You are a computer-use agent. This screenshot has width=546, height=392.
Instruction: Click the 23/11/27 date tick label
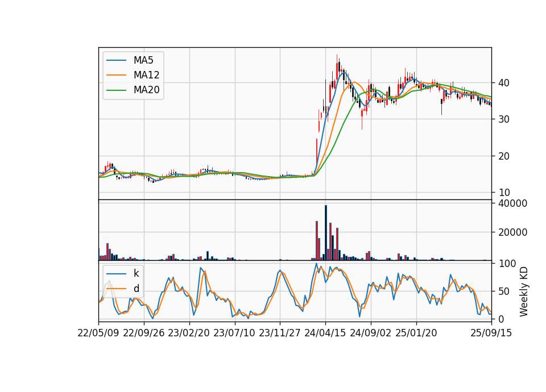280,333
